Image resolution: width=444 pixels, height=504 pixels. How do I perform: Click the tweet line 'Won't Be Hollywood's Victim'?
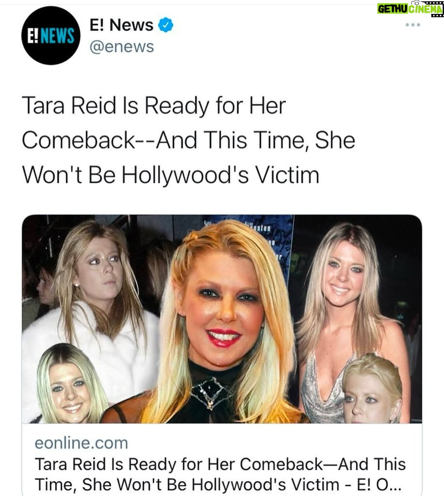171,175
